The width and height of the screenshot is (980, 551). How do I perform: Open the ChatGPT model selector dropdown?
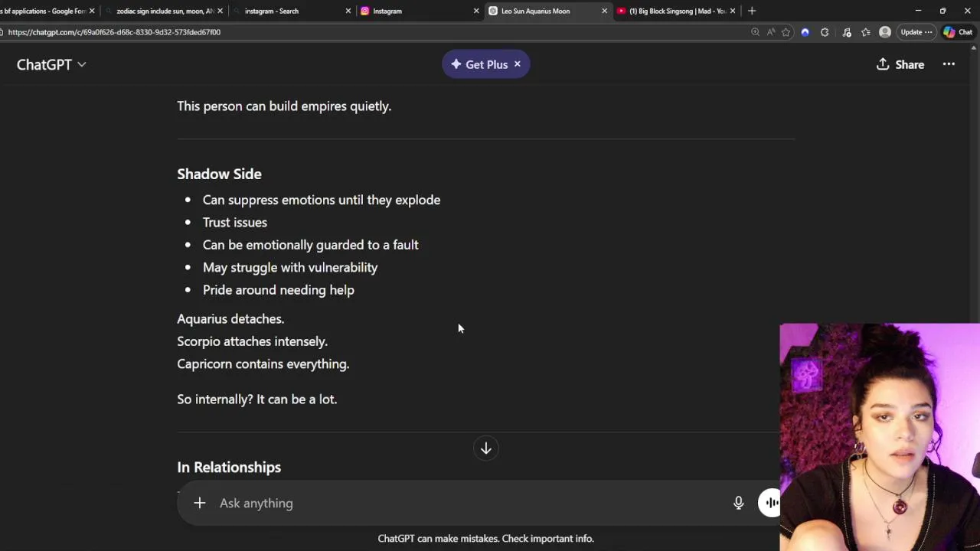[x=51, y=64]
